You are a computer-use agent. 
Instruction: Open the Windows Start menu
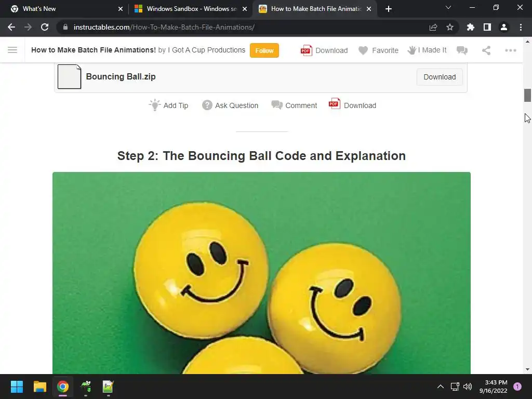click(x=17, y=387)
